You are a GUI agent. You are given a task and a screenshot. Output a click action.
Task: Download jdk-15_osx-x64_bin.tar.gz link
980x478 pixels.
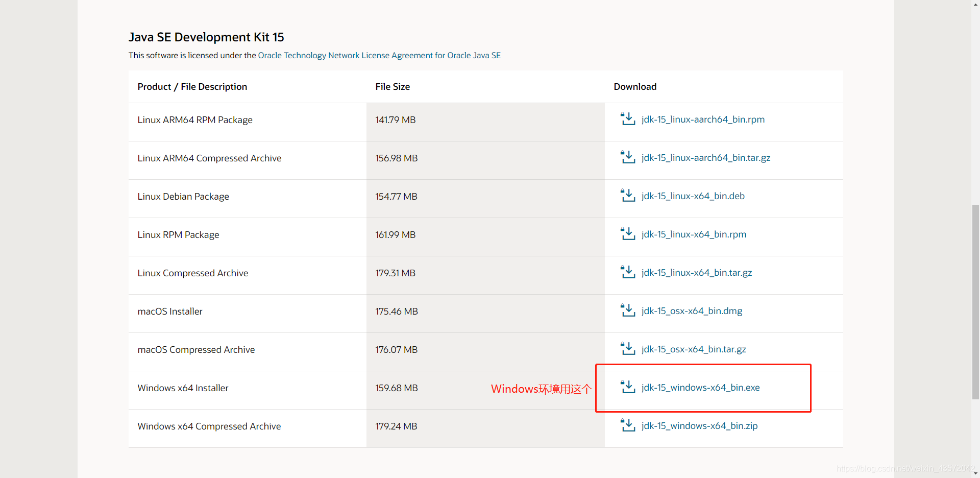point(694,349)
